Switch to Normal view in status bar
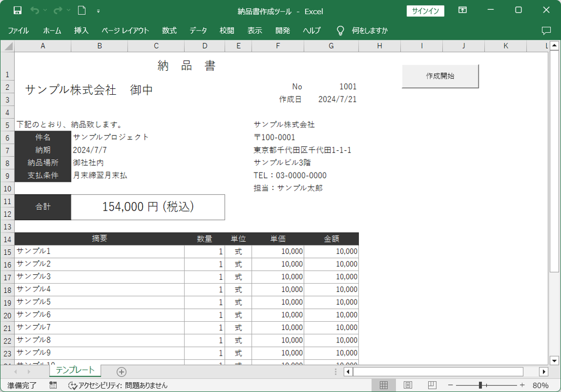 [383, 385]
